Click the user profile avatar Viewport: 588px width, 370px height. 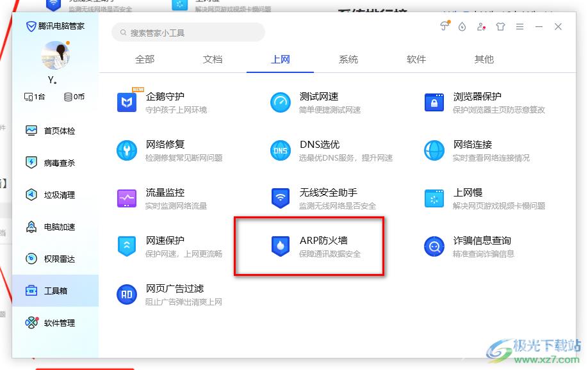click(x=55, y=56)
